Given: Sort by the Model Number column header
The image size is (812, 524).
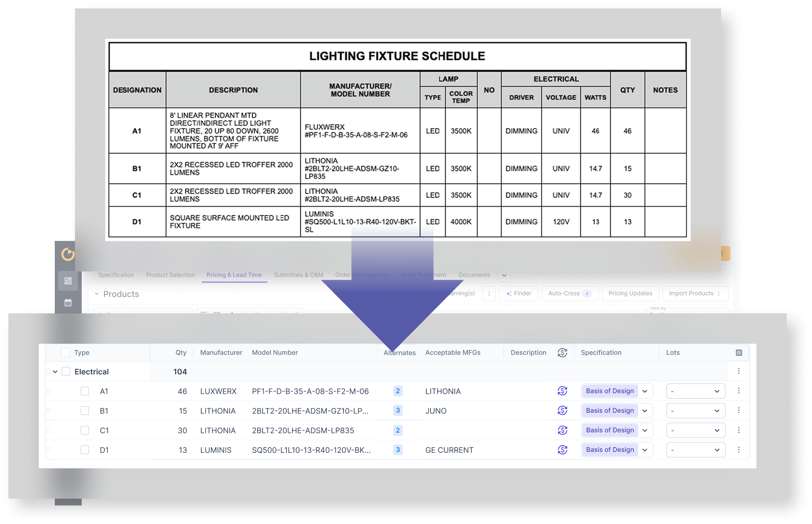Looking at the screenshot, I should click(275, 353).
